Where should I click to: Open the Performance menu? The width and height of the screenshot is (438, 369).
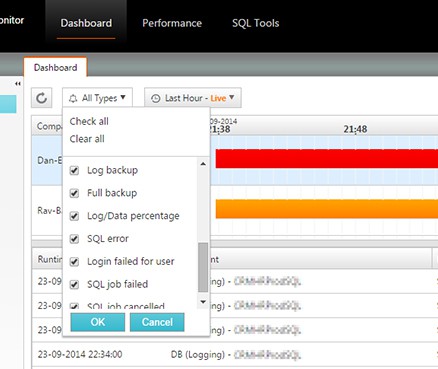click(x=172, y=23)
